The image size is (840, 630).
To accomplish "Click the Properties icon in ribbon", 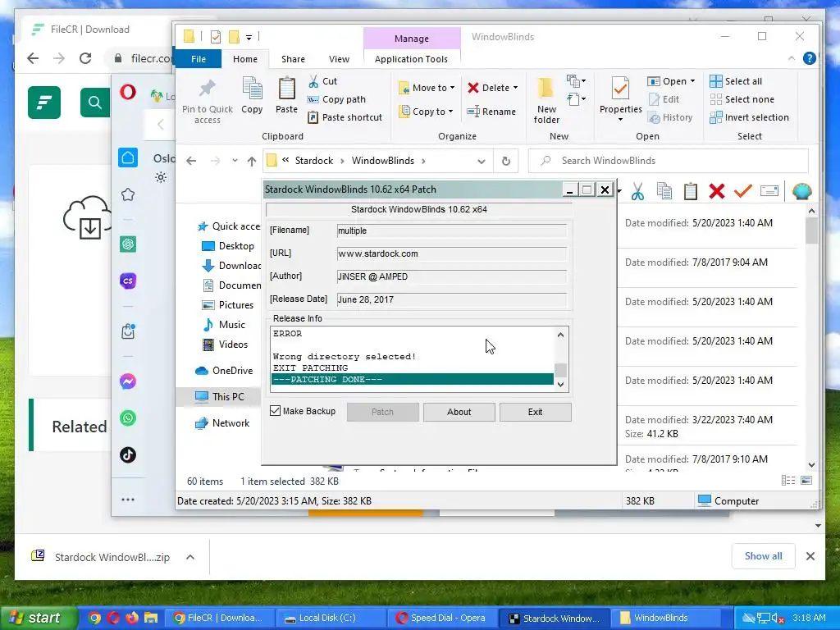I will 620,89.
